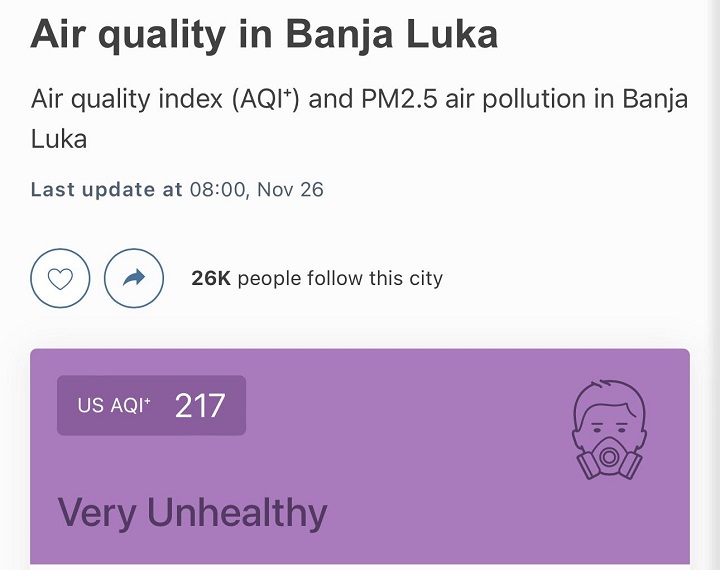Click the gas mask face icon
This screenshot has width=720, height=570.
tap(609, 430)
